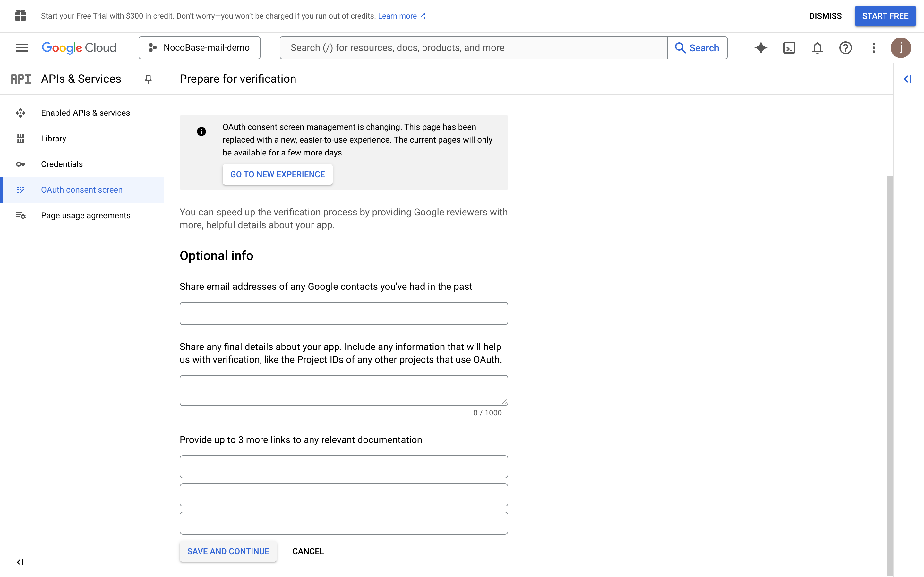This screenshot has width=924, height=577.
Task: Focus the final app details textarea
Action: [x=344, y=390]
